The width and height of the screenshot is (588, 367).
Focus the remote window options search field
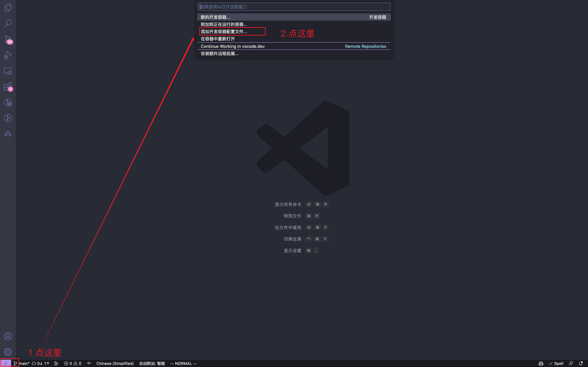[x=294, y=7]
